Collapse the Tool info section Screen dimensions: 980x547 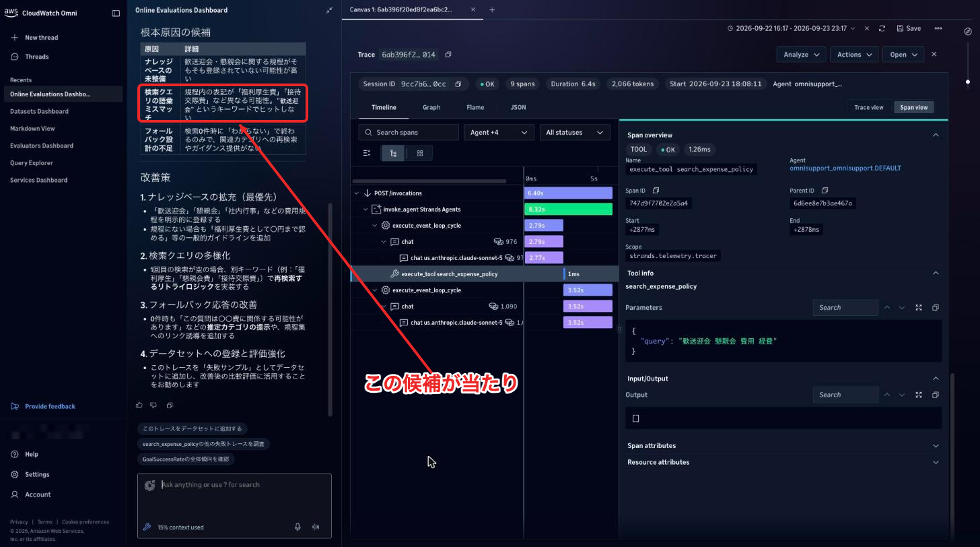936,273
